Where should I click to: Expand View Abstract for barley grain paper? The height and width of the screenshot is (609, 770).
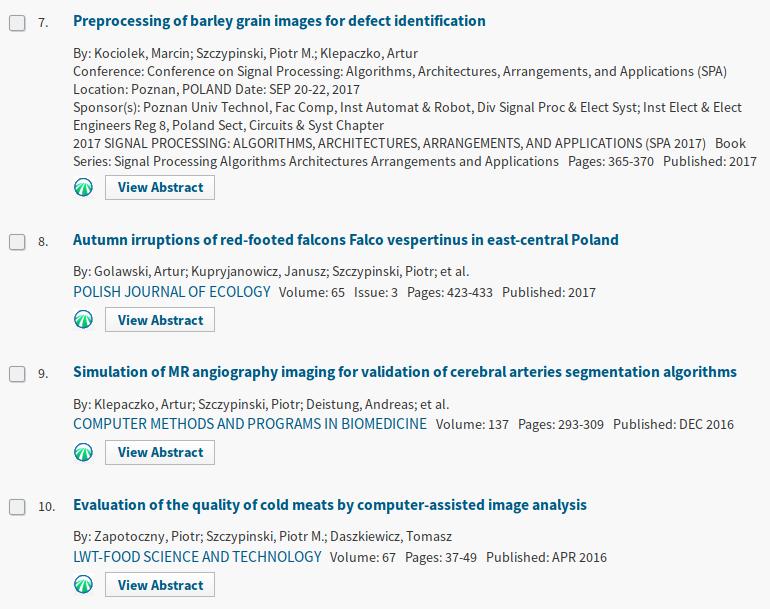coord(160,188)
